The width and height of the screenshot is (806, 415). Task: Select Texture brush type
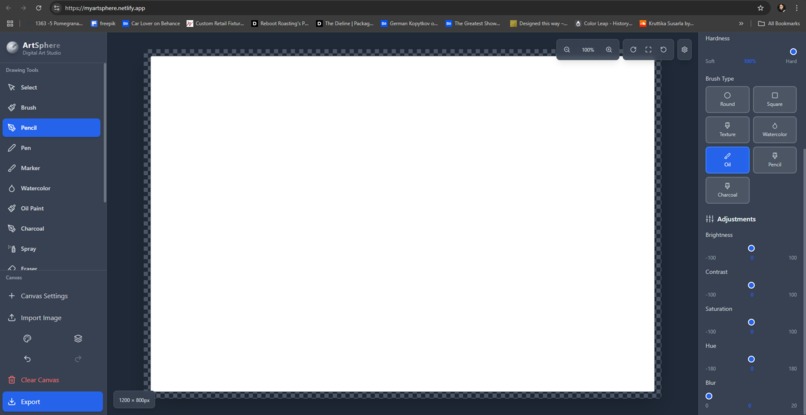727,130
